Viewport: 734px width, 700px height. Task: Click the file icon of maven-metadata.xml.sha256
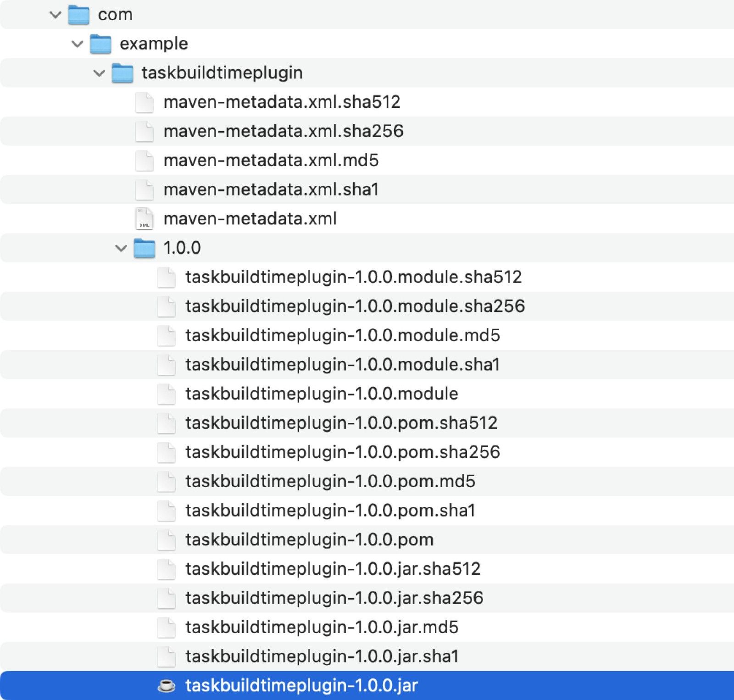click(144, 131)
